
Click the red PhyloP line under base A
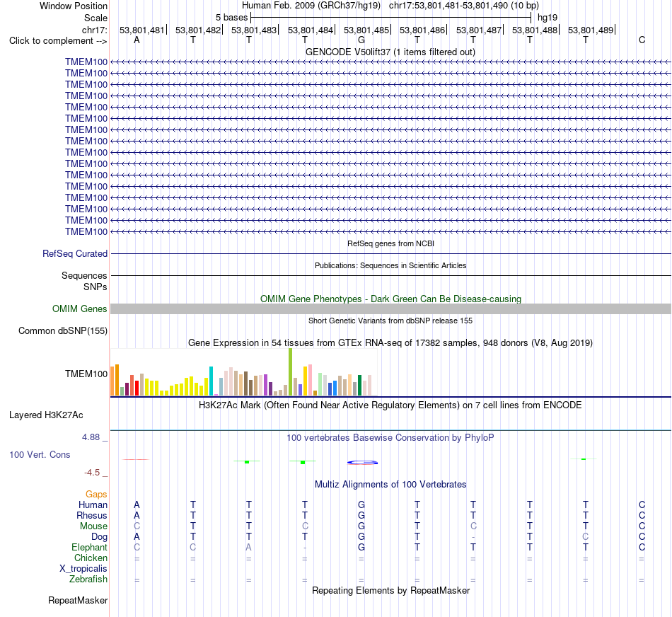click(x=135, y=460)
